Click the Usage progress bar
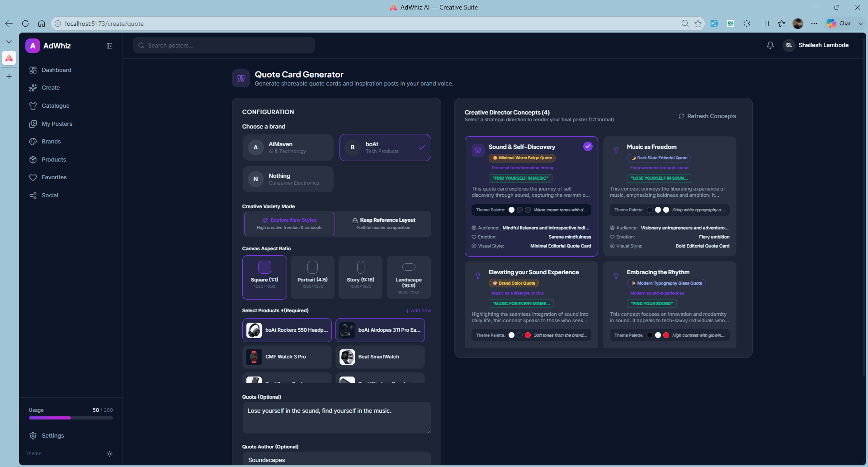868x467 pixels. click(71, 418)
